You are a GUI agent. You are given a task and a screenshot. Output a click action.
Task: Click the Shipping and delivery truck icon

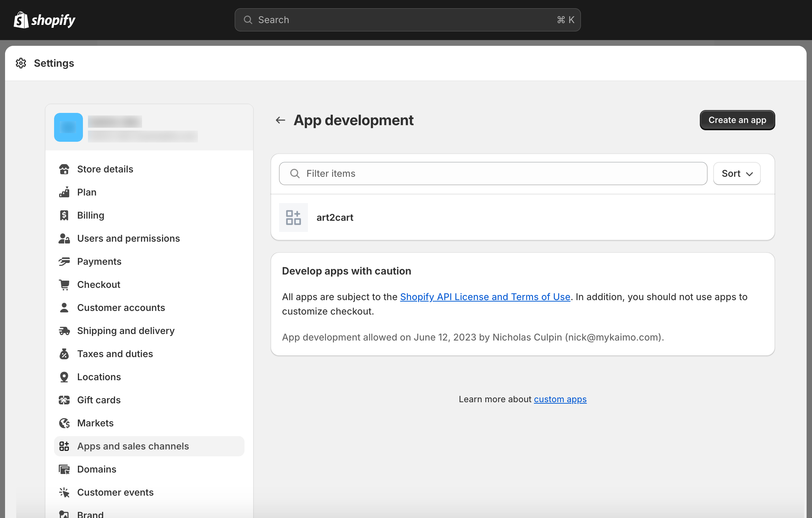(64, 331)
